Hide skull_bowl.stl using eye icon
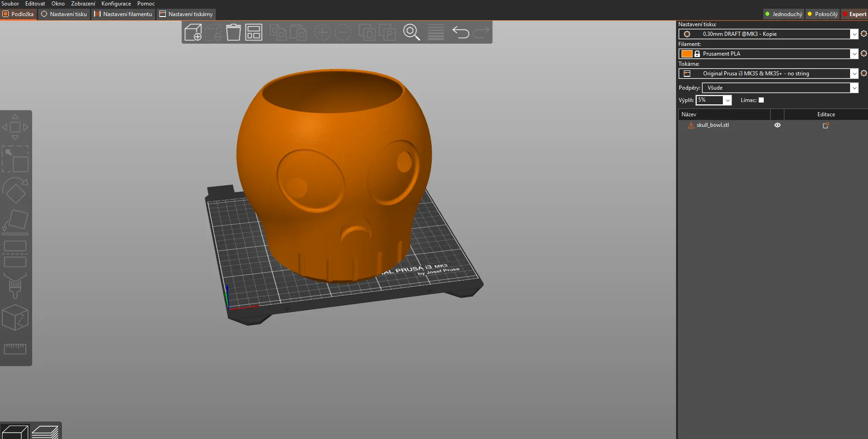Screen dimensions: 868x439 (x=778, y=125)
